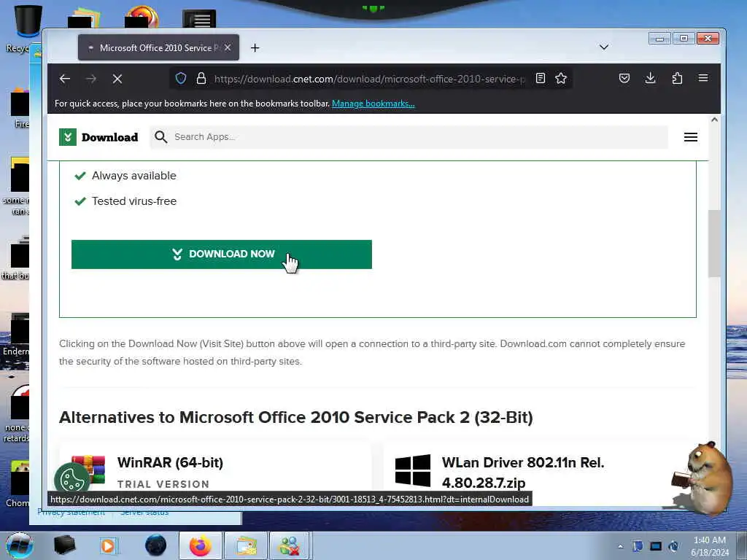Screen dimensions: 747x560
Task: Go back with the Firefox back arrow
Action: (65, 79)
